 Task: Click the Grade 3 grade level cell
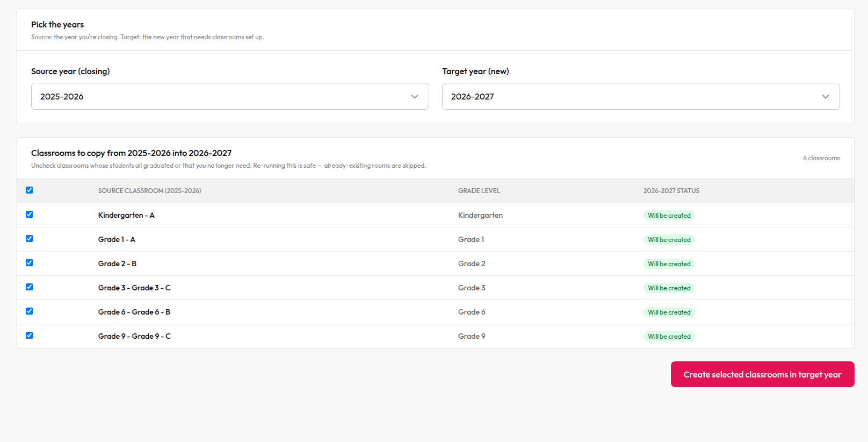click(472, 288)
